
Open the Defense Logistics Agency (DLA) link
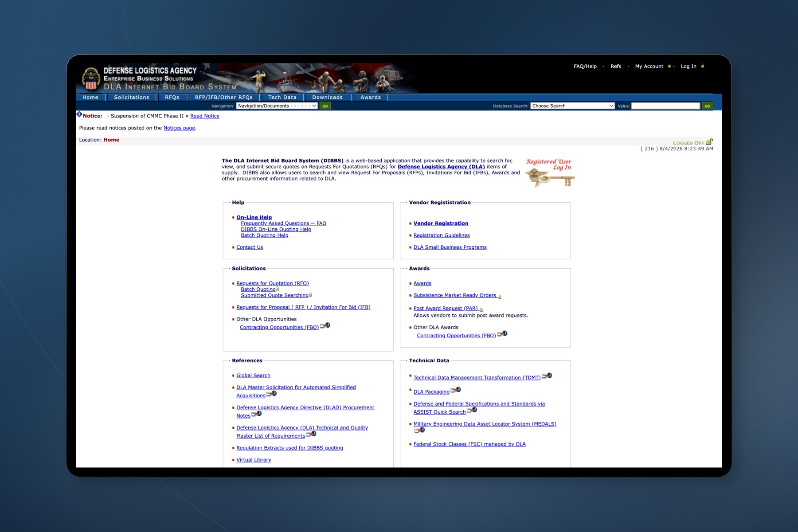click(441, 167)
